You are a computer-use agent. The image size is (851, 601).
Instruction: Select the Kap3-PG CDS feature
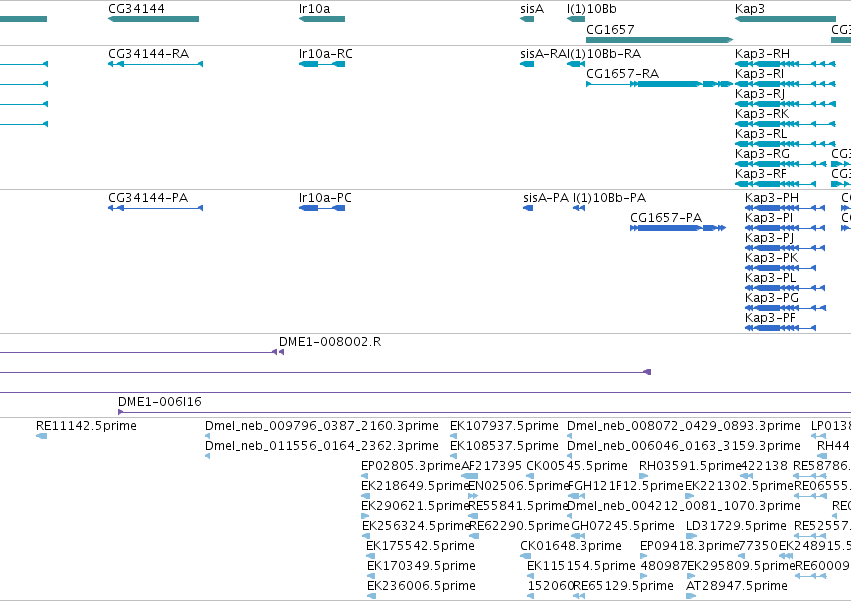[x=786, y=308]
